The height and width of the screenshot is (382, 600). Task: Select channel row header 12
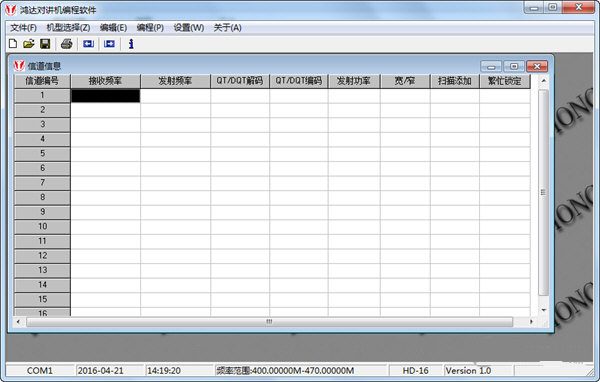[42, 256]
